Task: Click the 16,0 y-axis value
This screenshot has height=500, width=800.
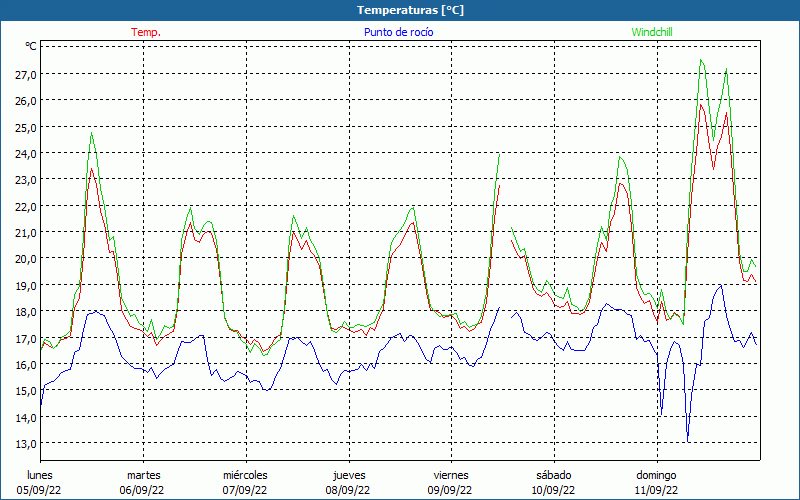Action: (x=26, y=364)
